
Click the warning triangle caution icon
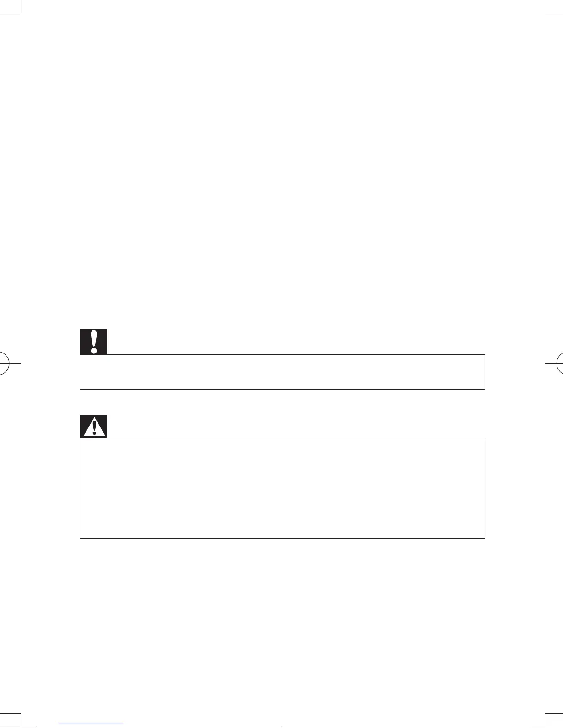tap(94, 427)
